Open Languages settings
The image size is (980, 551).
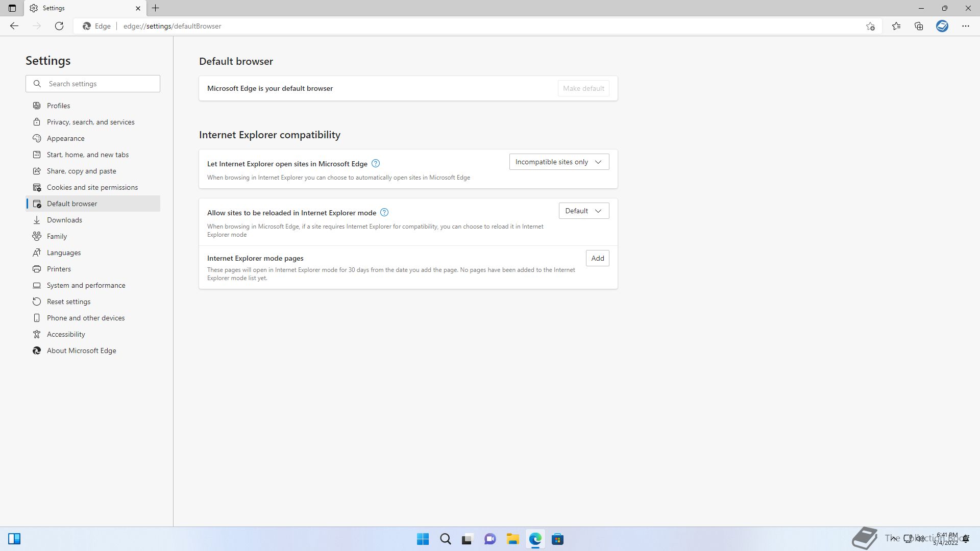pos(93,253)
